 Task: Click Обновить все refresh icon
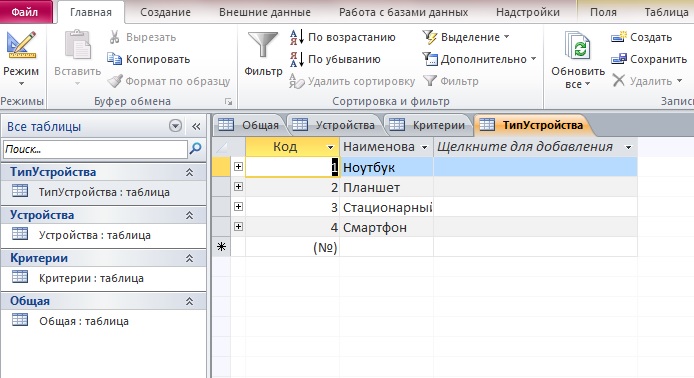pyautogui.click(x=578, y=46)
